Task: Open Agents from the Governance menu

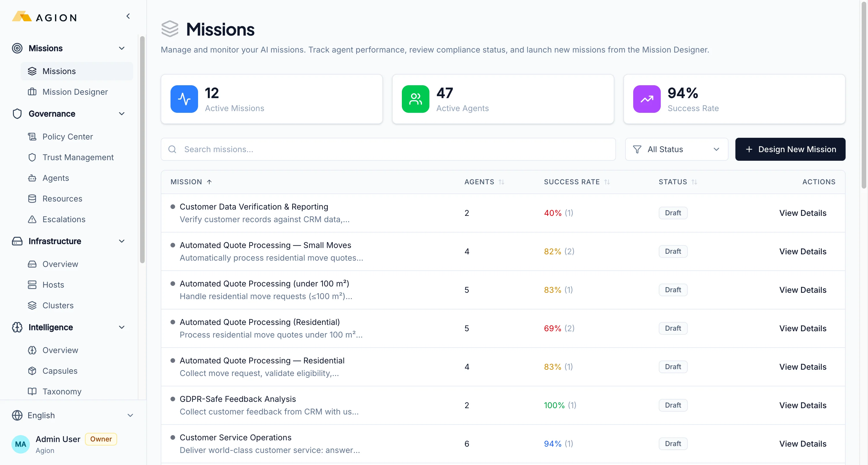Action: [x=56, y=178]
